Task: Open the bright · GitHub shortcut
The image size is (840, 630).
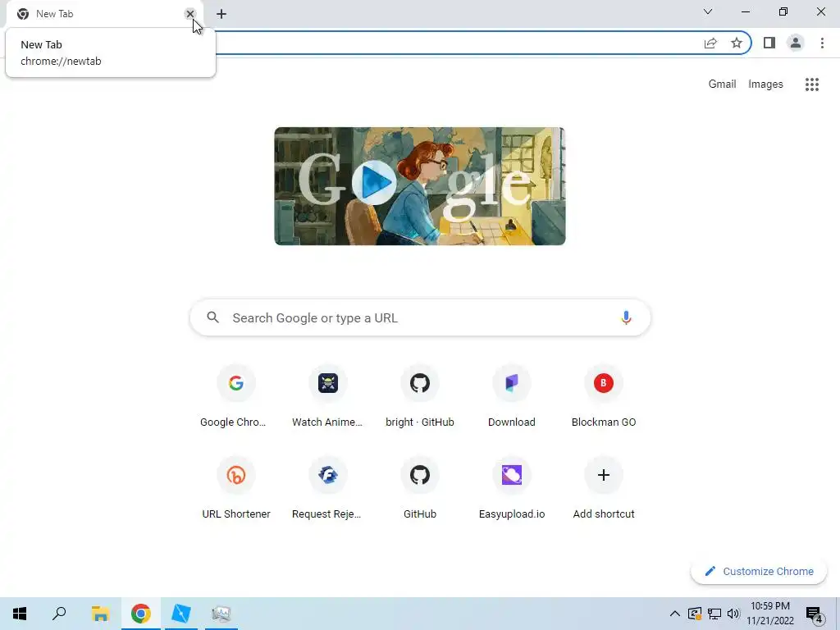Action: point(419,398)
